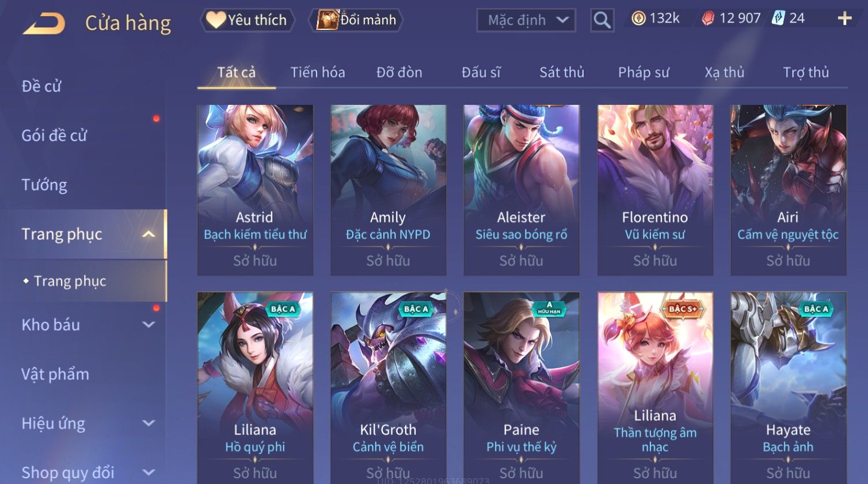This screenshot has width=868, height=484.
Task: Tap the gold coin icon showing 132k
Action: [x=638, y=18]
